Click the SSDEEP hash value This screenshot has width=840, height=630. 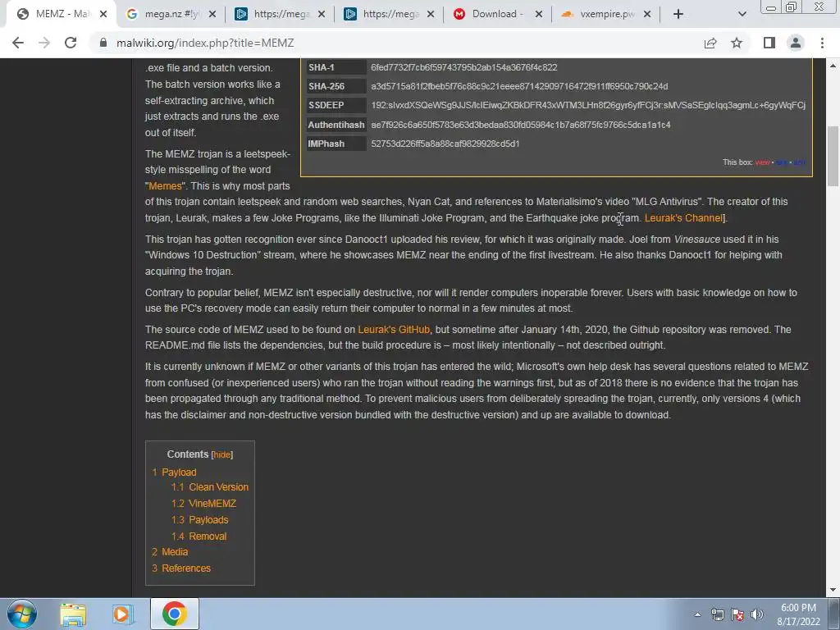[x=588, y=105]
